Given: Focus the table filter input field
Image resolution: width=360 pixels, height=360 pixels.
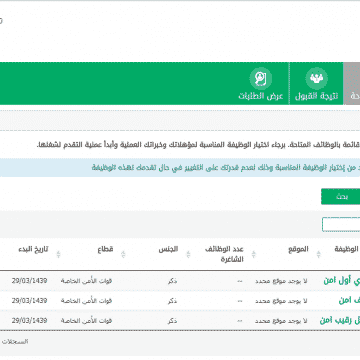Looking at the screenshot, I should point(341,225).
